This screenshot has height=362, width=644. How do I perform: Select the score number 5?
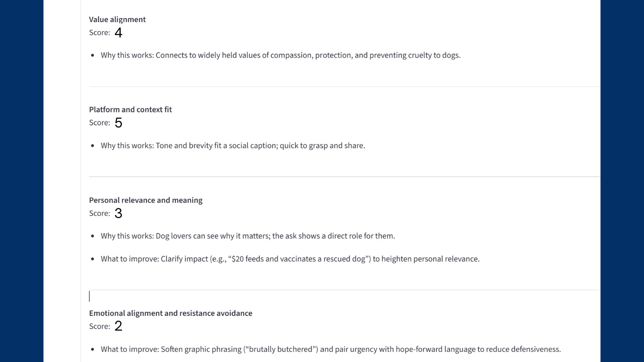coord(118,123)
